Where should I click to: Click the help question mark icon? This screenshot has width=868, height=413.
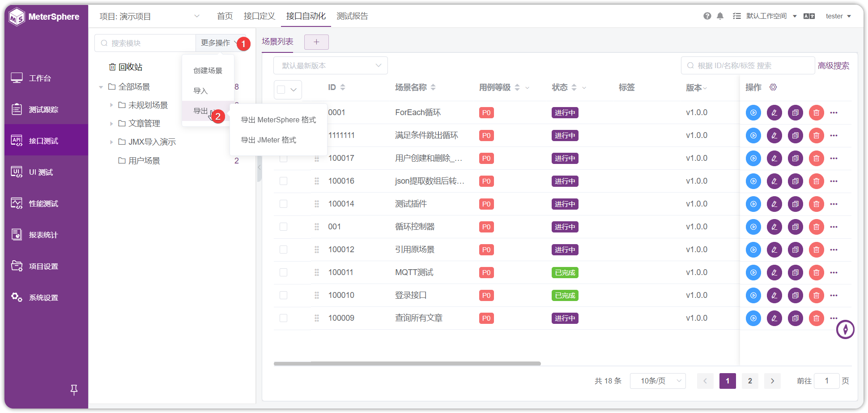click(x=707, y=16)
